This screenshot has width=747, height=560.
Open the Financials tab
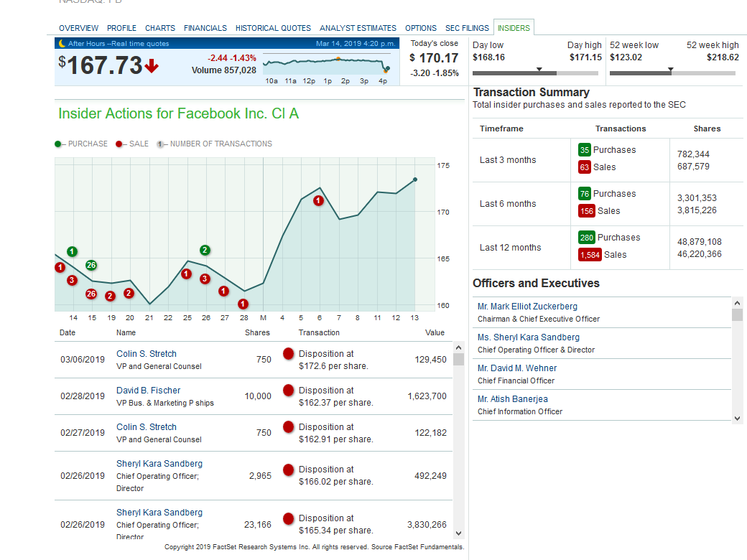[205, 28]
